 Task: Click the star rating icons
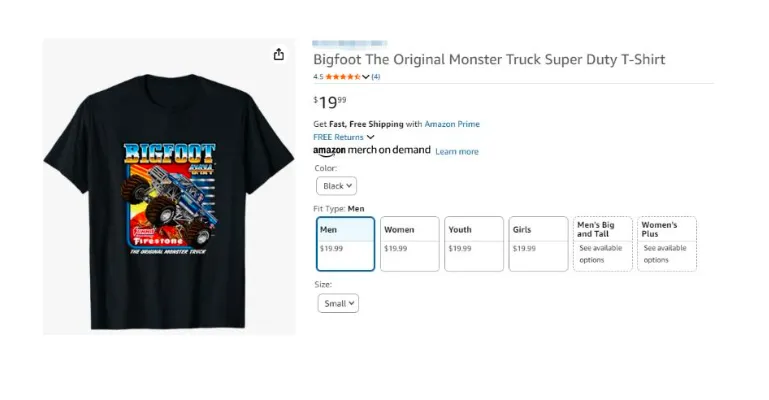tap(342, 76)
